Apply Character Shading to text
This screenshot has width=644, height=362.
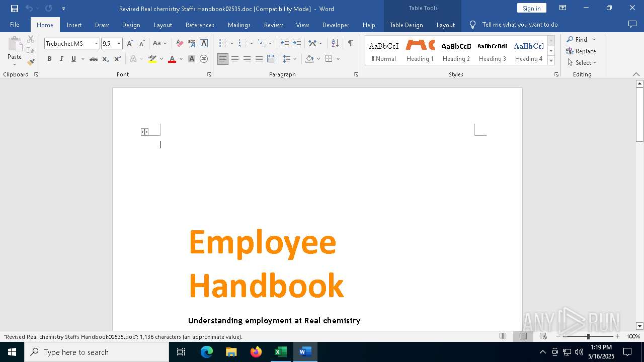pos(192,59)
